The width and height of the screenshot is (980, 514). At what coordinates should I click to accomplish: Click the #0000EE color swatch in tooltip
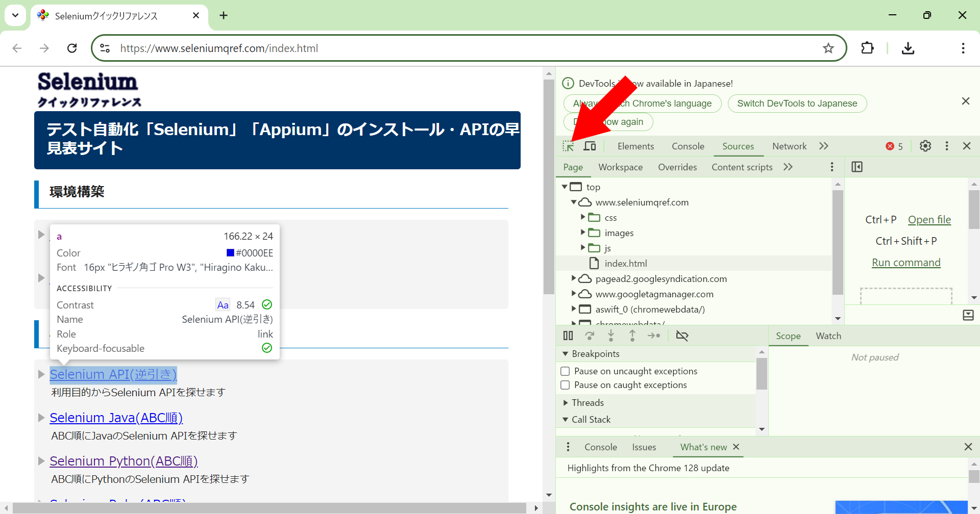click(230, 253)
